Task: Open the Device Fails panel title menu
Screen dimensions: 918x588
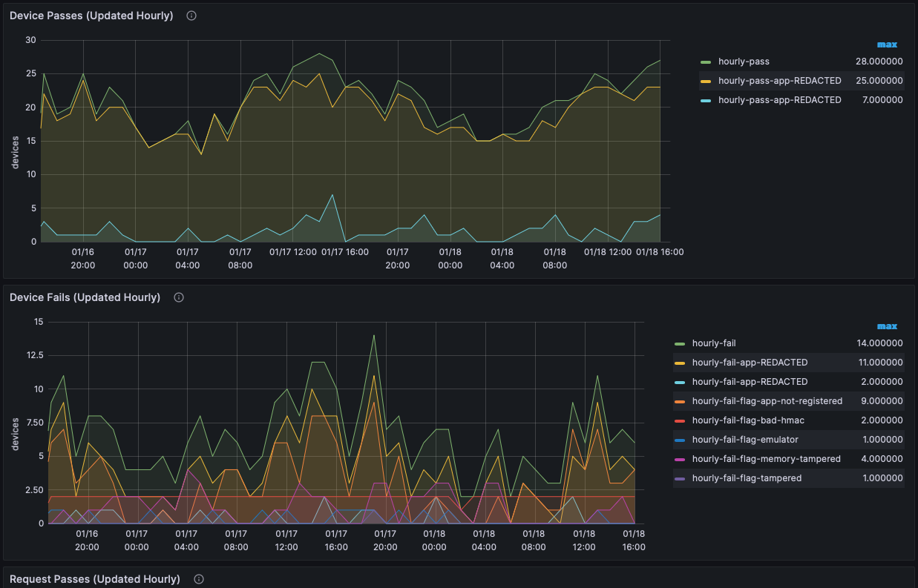Action: click(85, 297)
